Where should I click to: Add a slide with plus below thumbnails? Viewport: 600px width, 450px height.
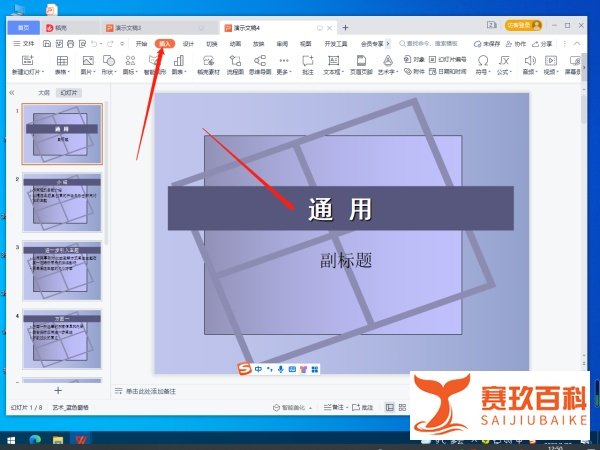coord(58,390)
